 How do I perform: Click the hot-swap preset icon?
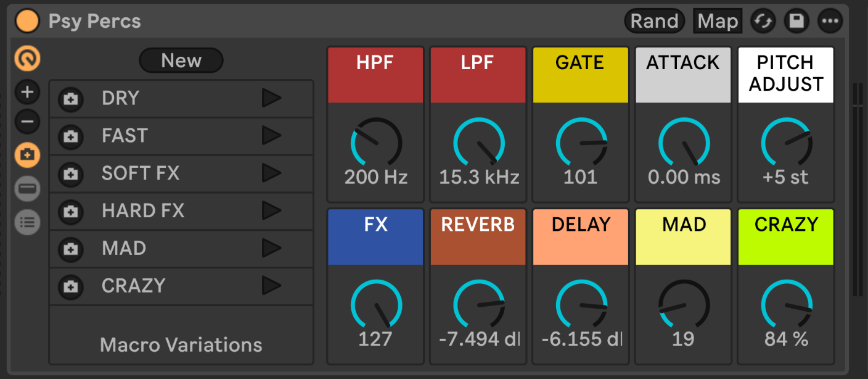(x=763, y=21)
